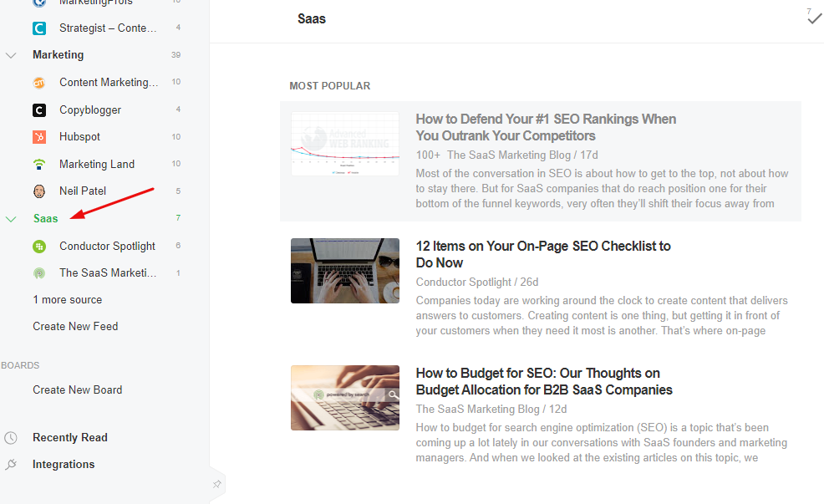
Task: Click the Integrations plug icon
Action: [x=11, y=465]
